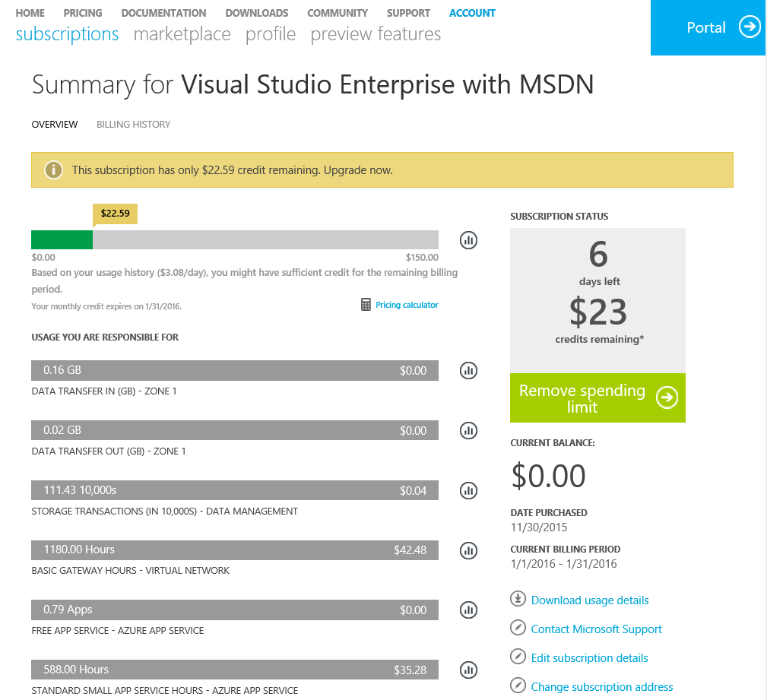Click the Remove spending limit button
Viewport: 767px width, 700px height.
coord(597,398)
